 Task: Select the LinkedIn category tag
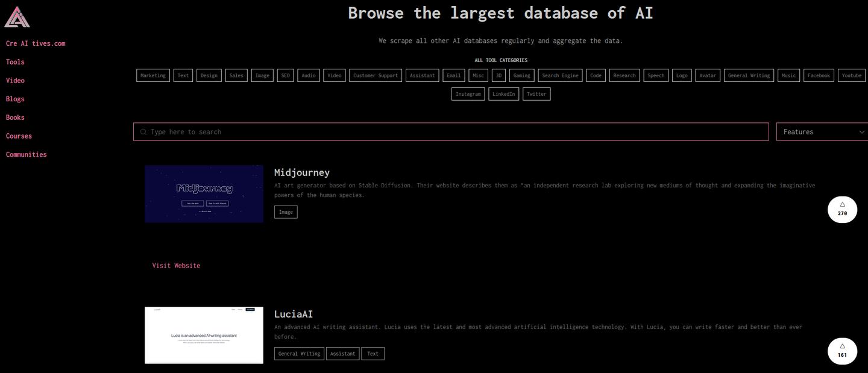[503, 94]
